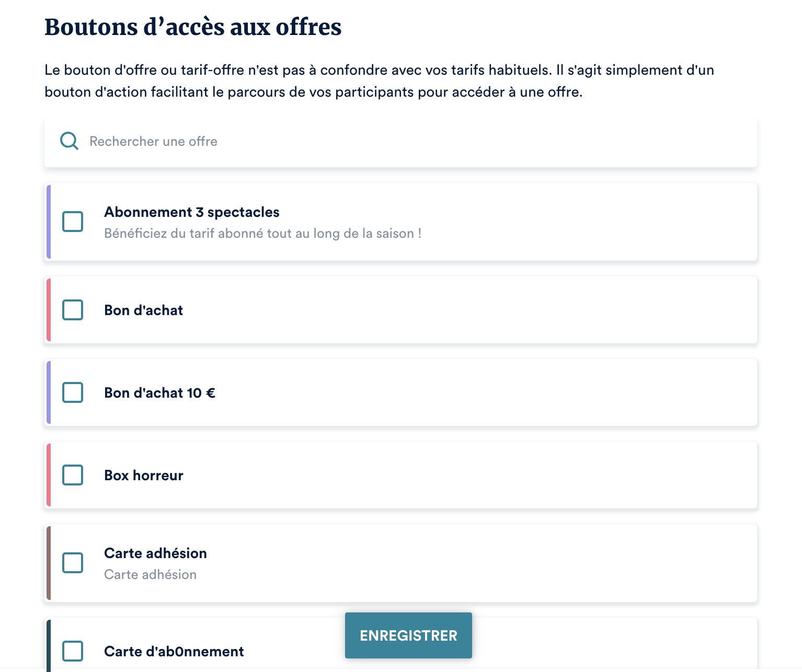The width and height of the screenshot is (802, 672).
Task: Click the magnifier search icon
Action: click(69, 141)
